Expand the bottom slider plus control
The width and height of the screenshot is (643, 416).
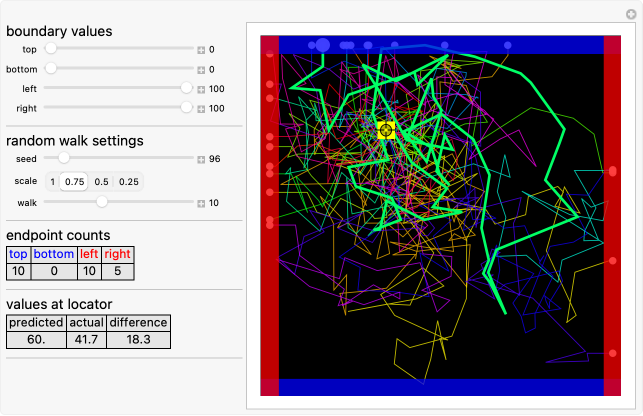[201, 70]
